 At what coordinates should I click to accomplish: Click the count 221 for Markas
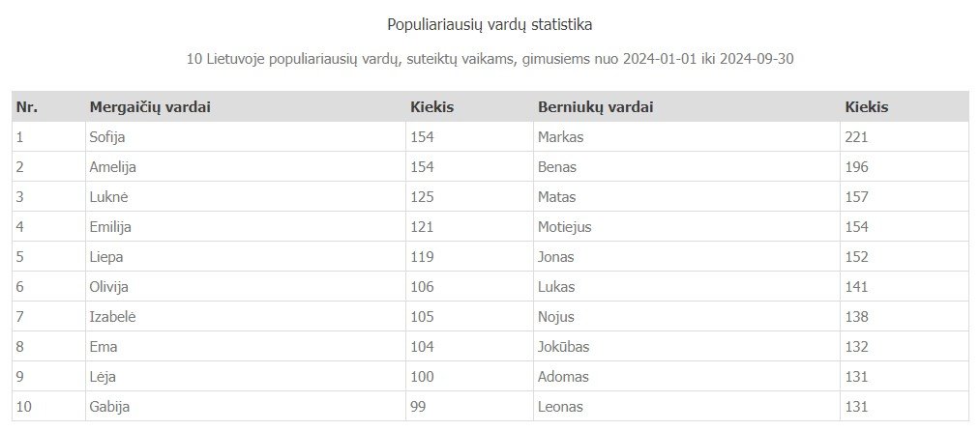pos(905,137)
